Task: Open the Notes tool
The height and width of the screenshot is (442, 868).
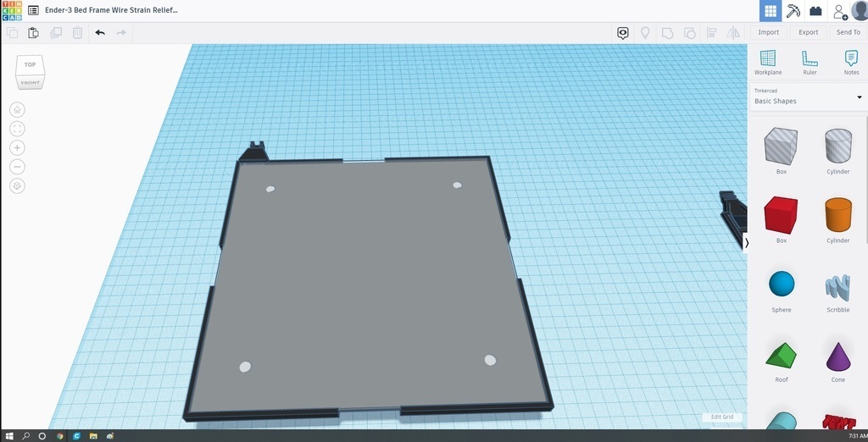Action: tap(851, 63)
